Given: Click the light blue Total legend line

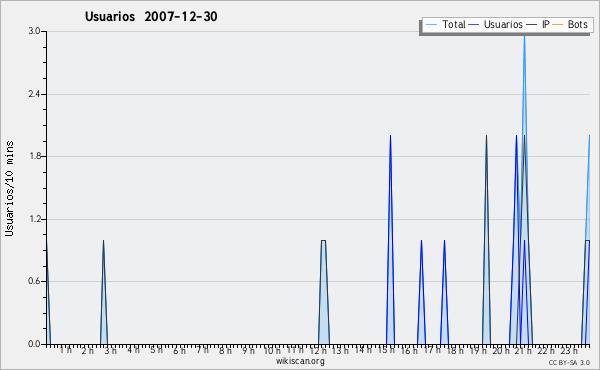Looking at the screenshot, I should [x=431, y=25].
